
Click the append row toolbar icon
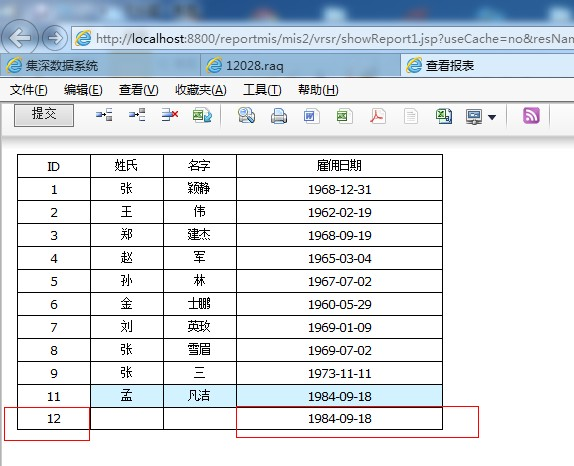137,115
